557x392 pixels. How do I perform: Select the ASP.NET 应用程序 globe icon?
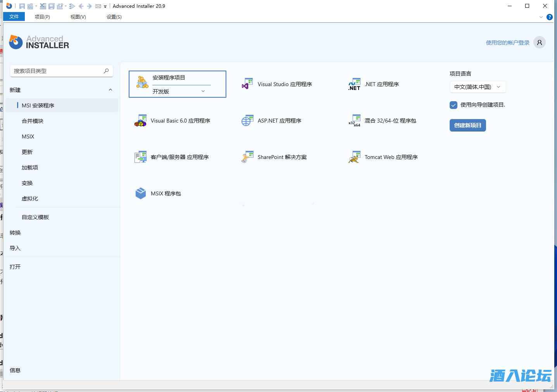point(247,121)
